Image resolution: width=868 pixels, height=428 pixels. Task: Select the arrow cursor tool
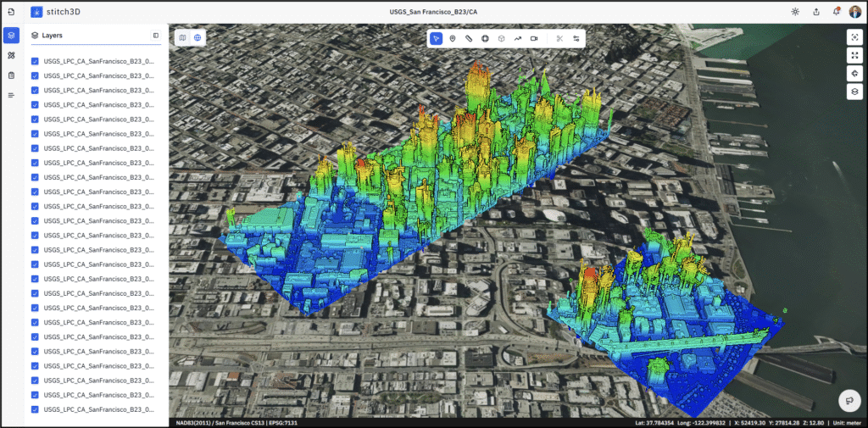(x=436, y=38)
